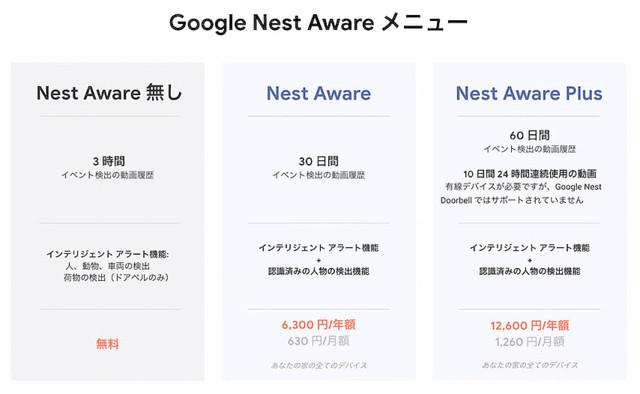Image resolution: width=640 pixels, height=394 pixels.
Task: Click 認識済みの人物の検出機能 in Nest Aware Plus card
Action: pyautogui.click(x=529, y=271)
